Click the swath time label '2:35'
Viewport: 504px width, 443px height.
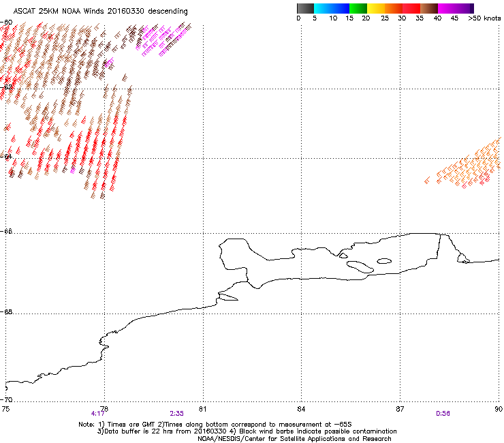coord(177,414)
